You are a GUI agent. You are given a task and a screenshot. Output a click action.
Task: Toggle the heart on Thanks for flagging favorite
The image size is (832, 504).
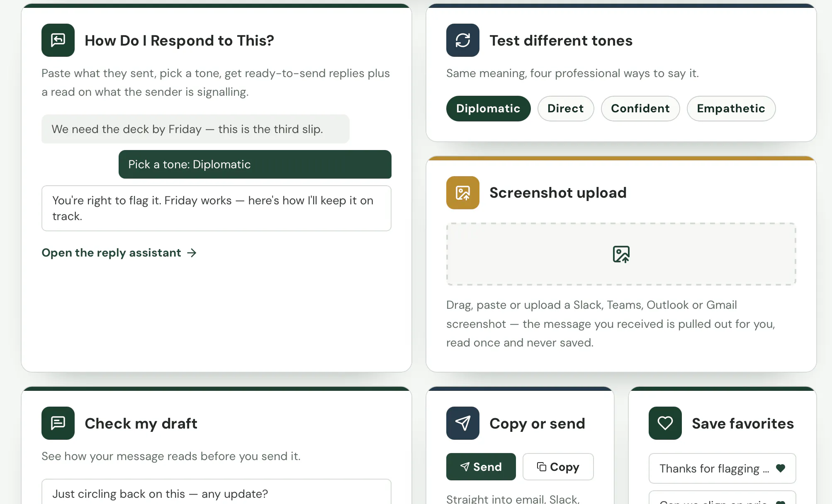tap(781, 468)
